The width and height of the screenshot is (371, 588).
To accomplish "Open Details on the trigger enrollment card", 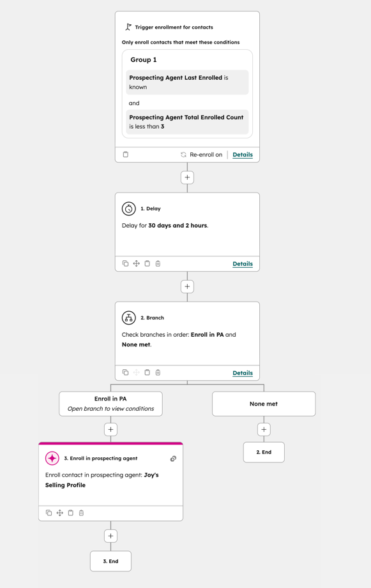I will (x=243, y=154).
